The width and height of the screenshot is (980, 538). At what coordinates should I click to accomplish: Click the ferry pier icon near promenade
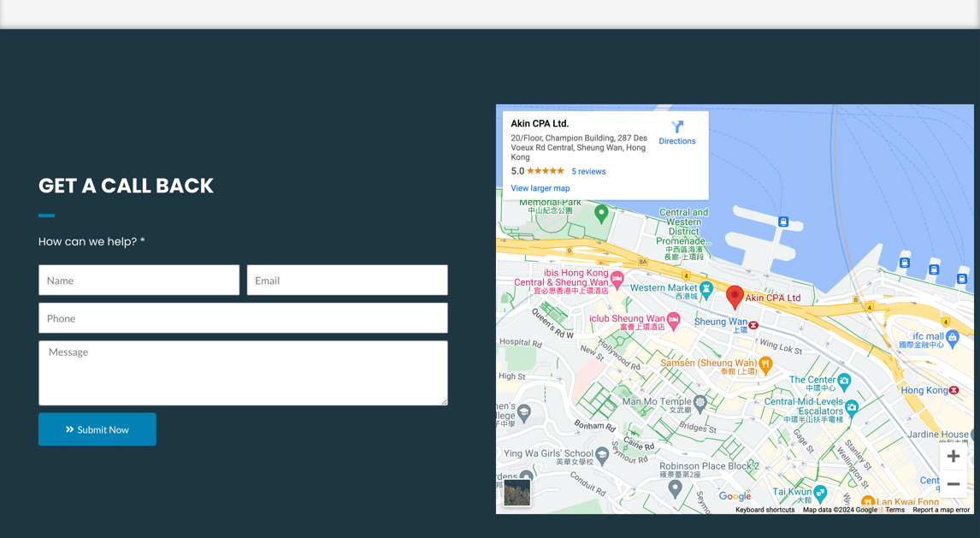pyautogui.click(x=783, y=222)
